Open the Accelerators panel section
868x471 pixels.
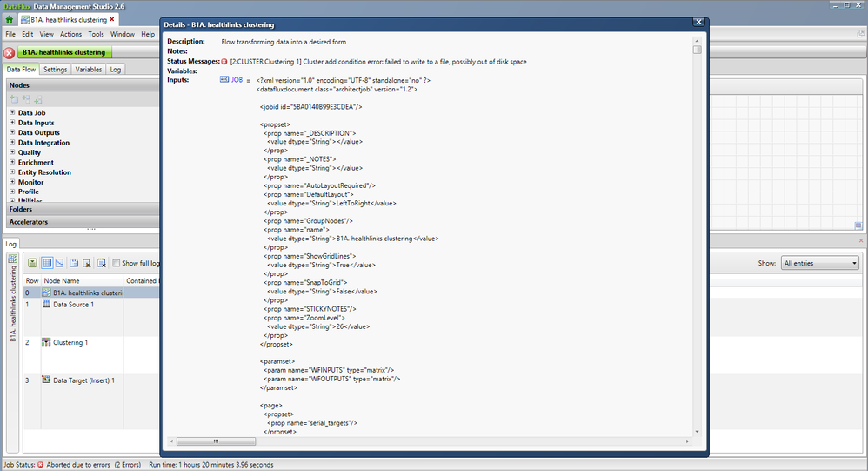[x=83, y=222]
